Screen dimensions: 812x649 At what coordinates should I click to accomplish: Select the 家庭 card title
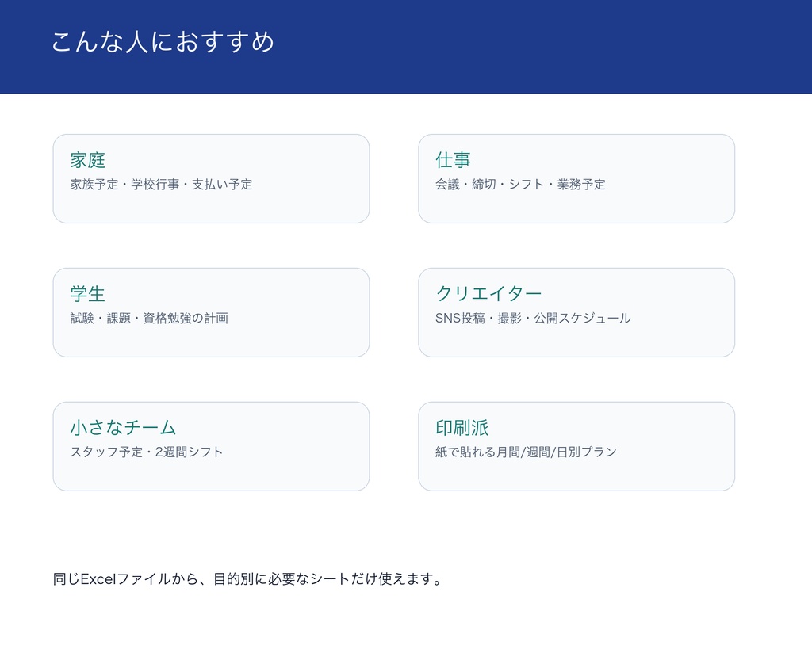88,160
